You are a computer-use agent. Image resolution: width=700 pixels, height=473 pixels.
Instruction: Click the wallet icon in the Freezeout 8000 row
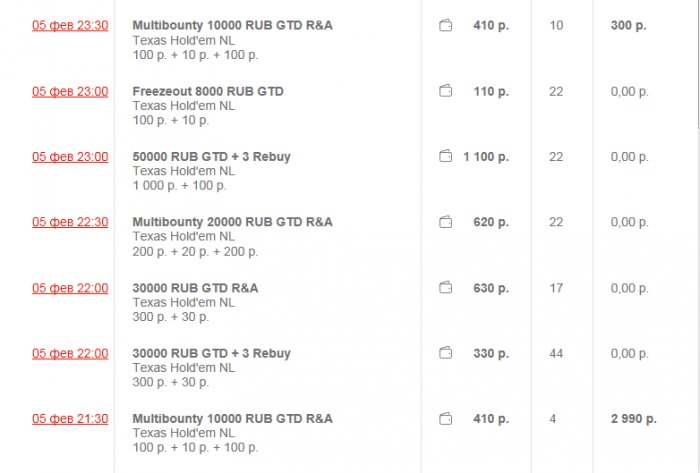(446, 92)
